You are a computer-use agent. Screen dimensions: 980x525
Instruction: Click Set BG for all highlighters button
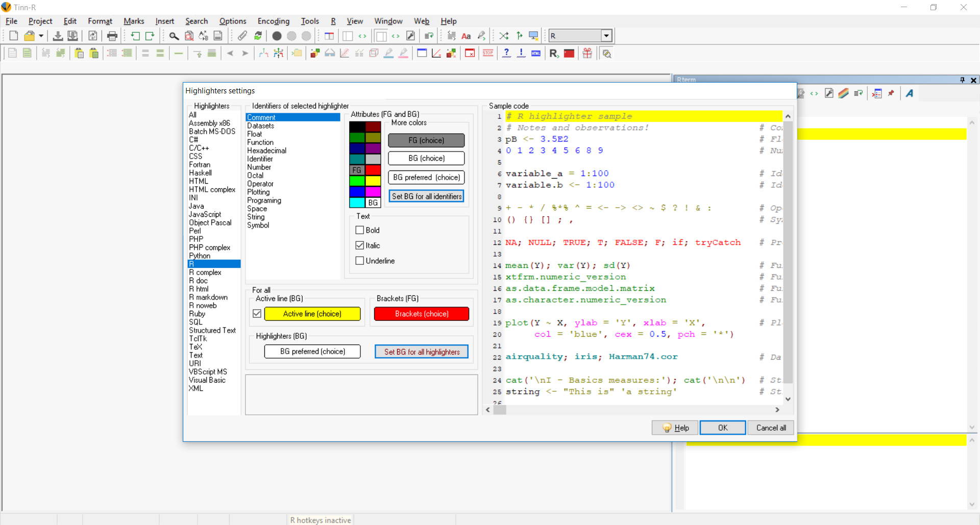coord(422,352)
